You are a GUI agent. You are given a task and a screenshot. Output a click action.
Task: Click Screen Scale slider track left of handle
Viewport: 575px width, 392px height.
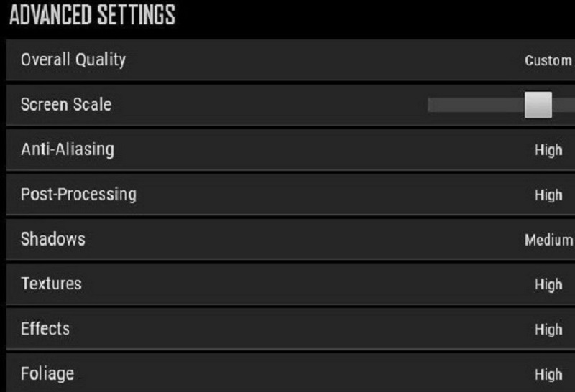click(x=476, y=105)
